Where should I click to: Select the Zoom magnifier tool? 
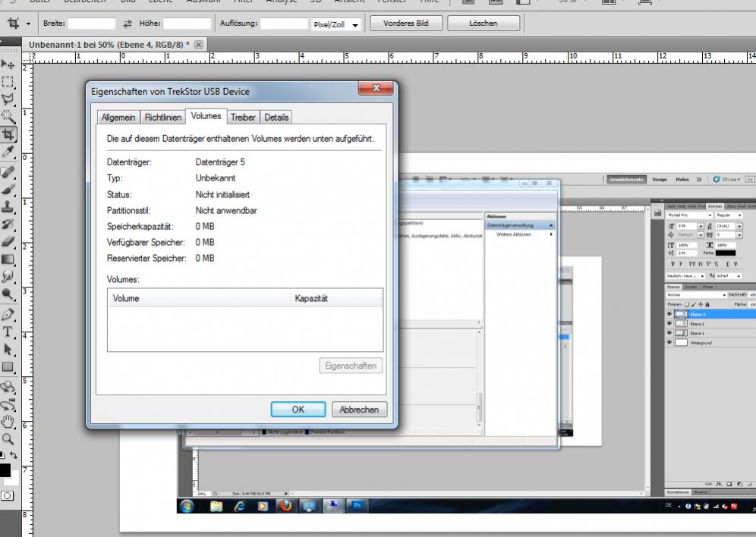8,438
